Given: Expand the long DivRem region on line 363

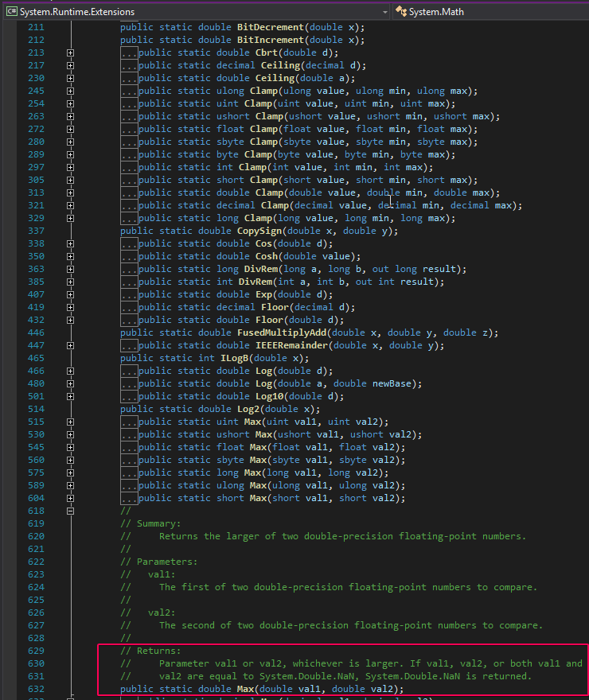Looking at the screenshot, I should coord(70,269).
